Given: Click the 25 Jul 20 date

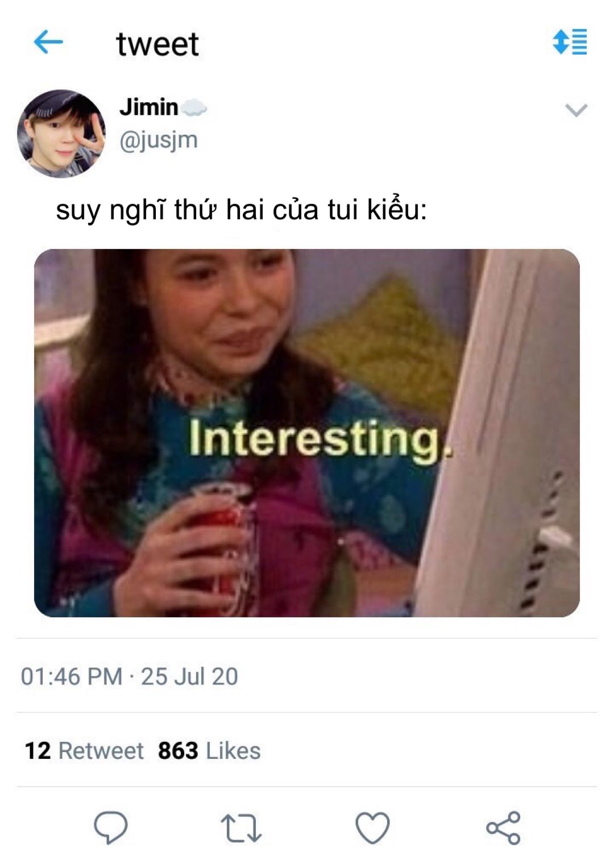Looking at the screenshot, I should coord(189,676).
